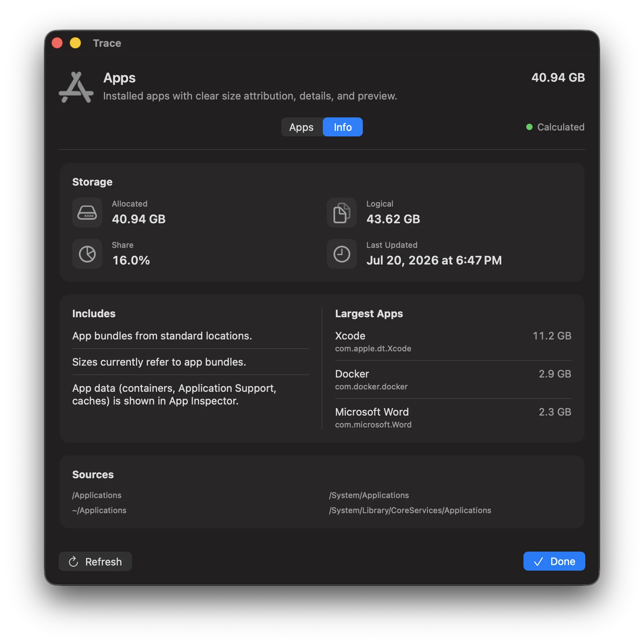Click the com.microsoft.Word bundle identifier

(x=373, y=425)
